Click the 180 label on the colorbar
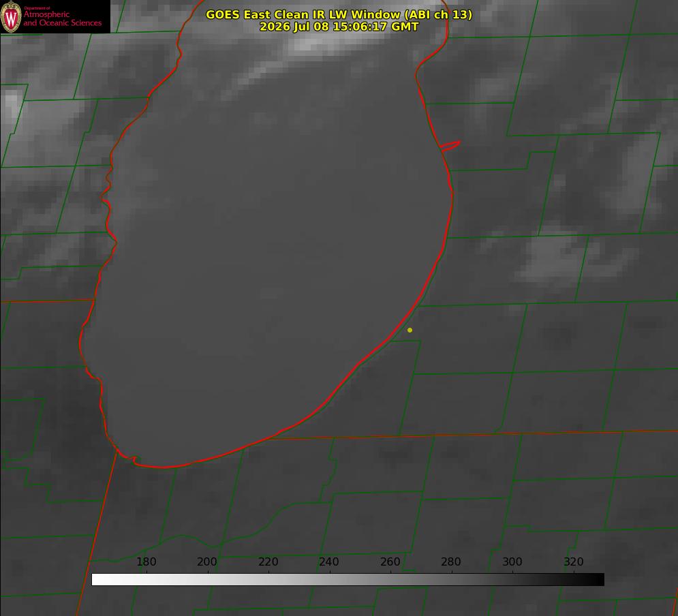678x616 pixels. click(x=146, y=561)
